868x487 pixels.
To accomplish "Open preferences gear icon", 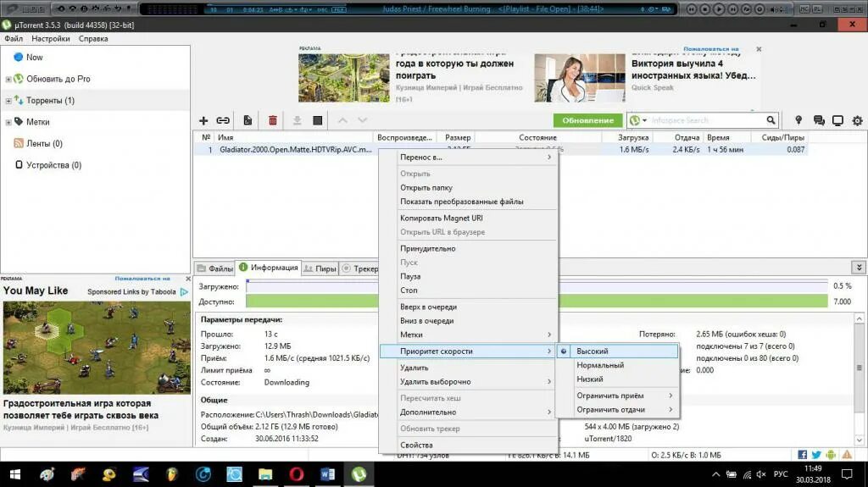I will [858, 120].
